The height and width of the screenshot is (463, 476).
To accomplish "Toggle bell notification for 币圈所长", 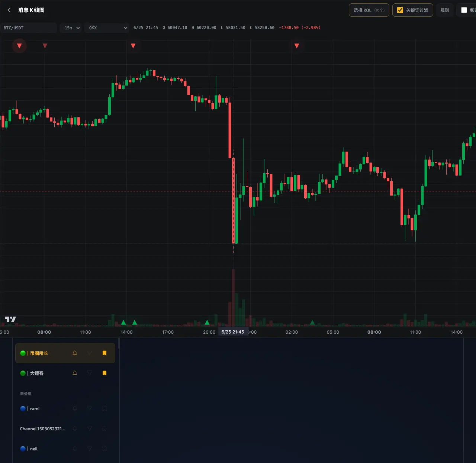I will pos(75,353).
